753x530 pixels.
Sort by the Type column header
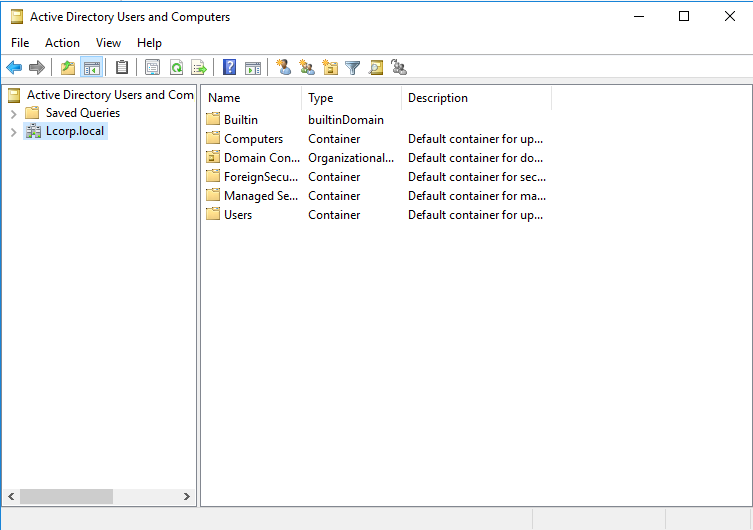pyautogui.click(x=352, y=98)
